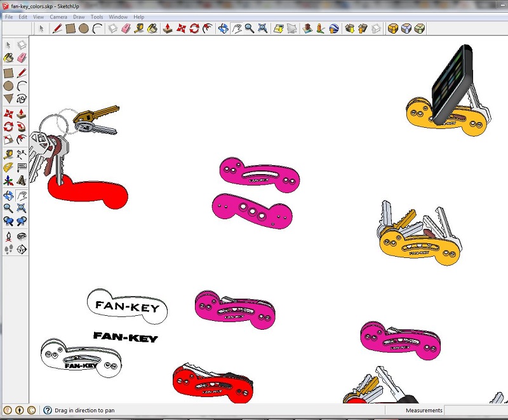The image size is (508, 420).
Task: Choose the Protractor tool
Action: (x=8, y=168)
